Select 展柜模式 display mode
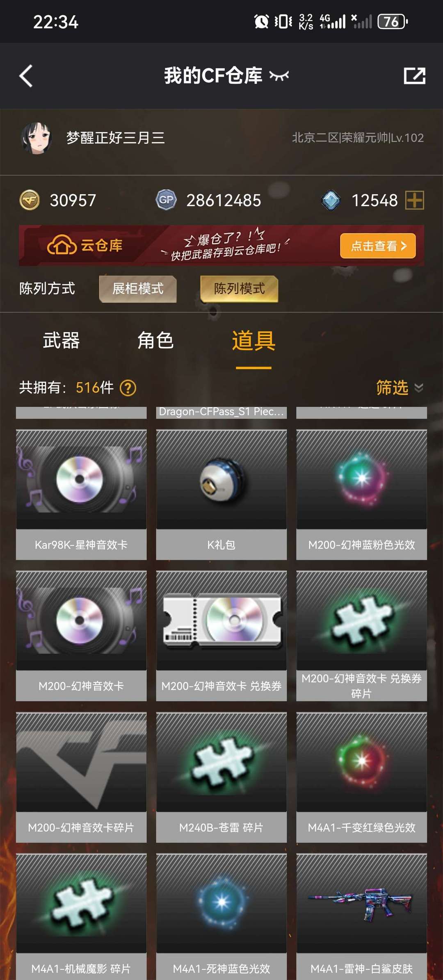Image resolution: width=443 pixels, height=980 pixels. point(138,289)
